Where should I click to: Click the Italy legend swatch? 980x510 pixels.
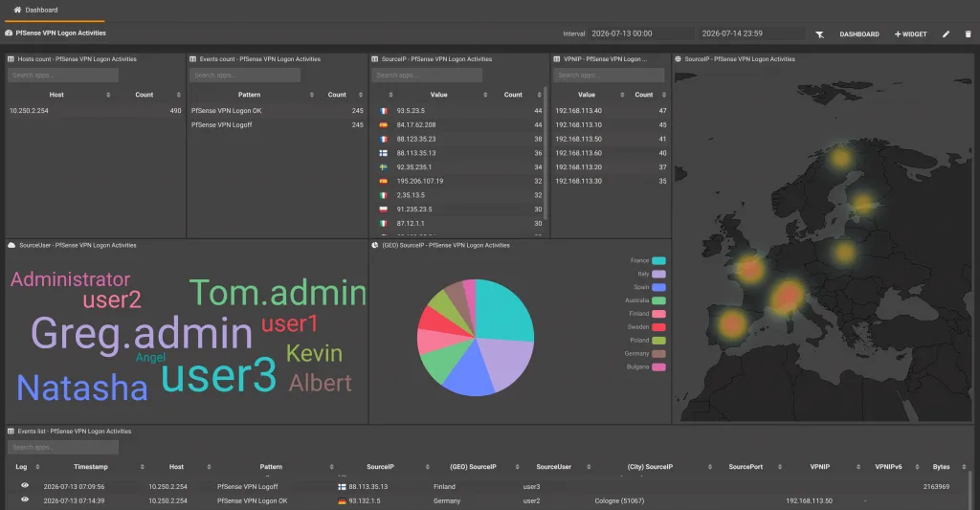[658, 274]
